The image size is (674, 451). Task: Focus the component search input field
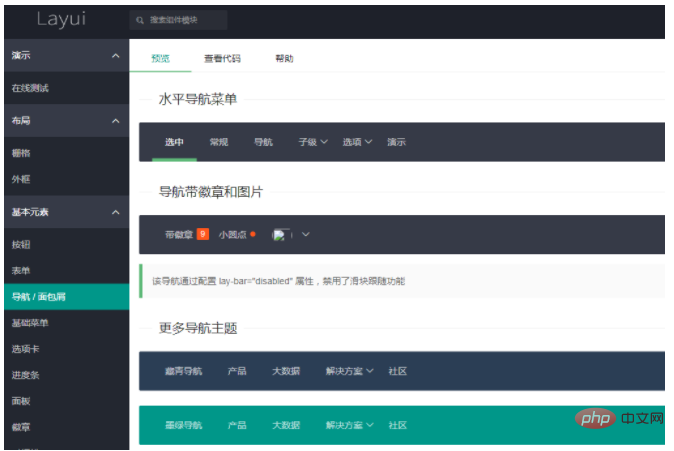coord(178,20)
